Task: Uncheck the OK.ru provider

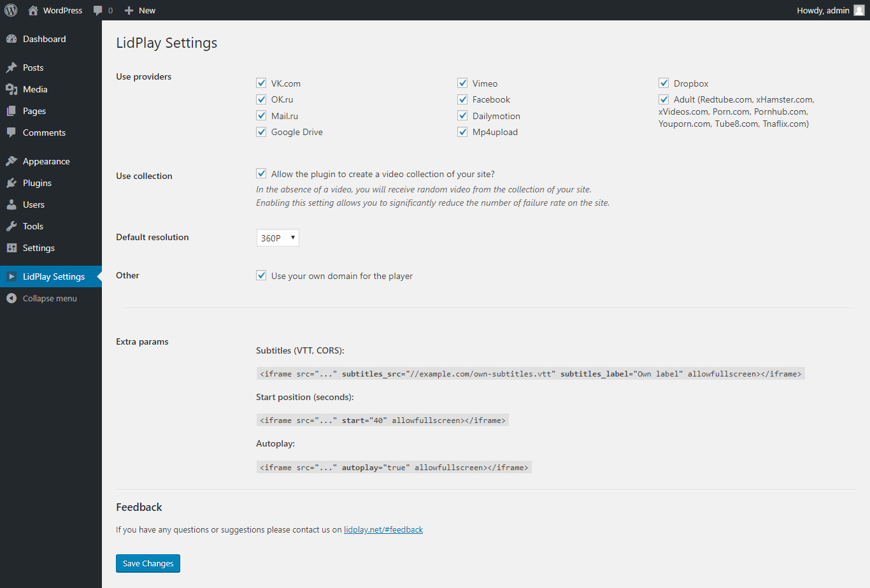Action: (x=261, y=99)
